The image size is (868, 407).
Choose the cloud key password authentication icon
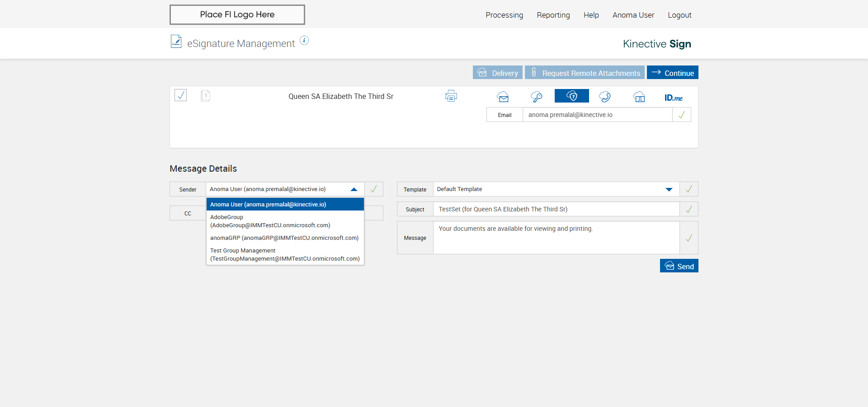(537, 97)
